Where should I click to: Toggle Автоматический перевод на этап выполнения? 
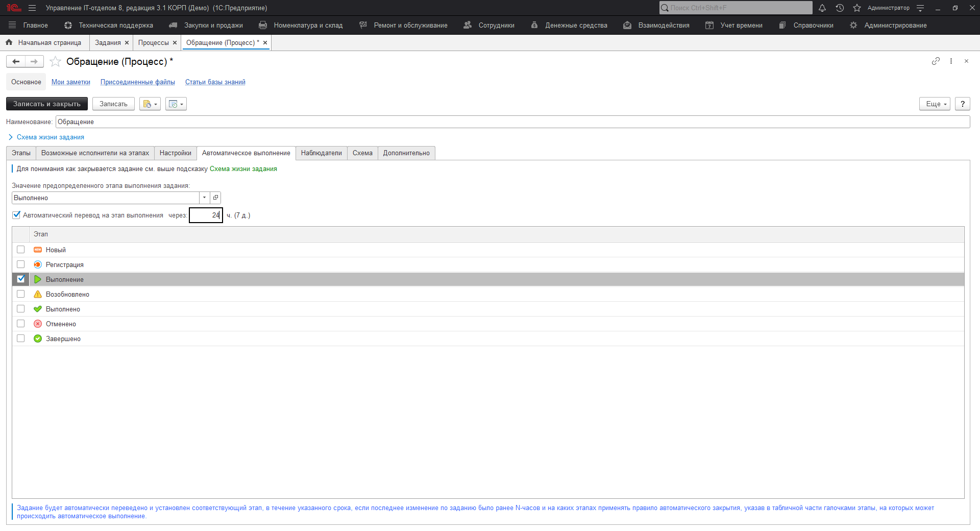pyautogui.click(x=16, y=215)
